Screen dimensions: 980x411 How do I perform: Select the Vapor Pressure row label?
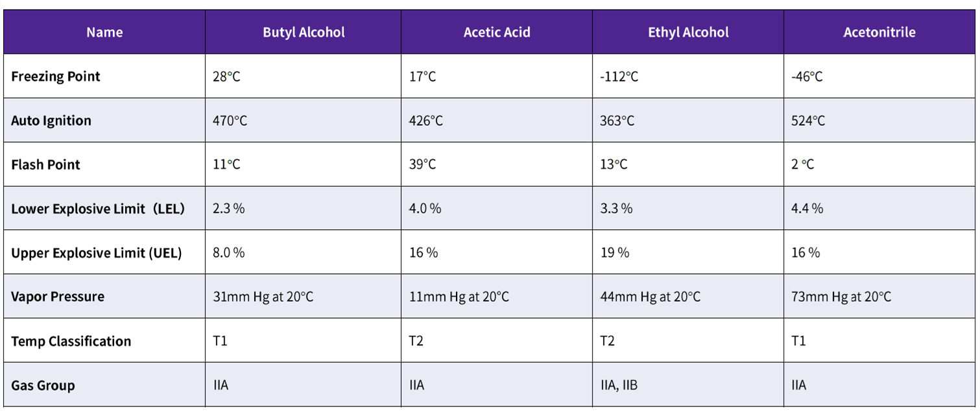58,297
